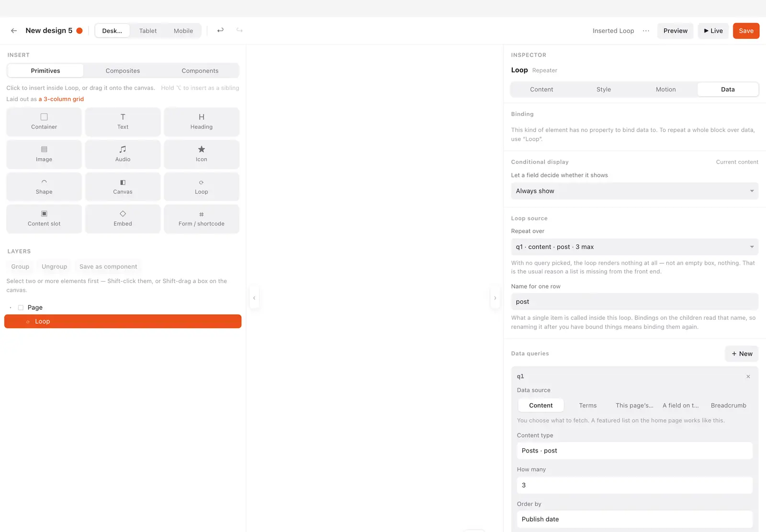Insert a Form / shortcode primitive
Screen dimensions: 766x532
[202, 219]
